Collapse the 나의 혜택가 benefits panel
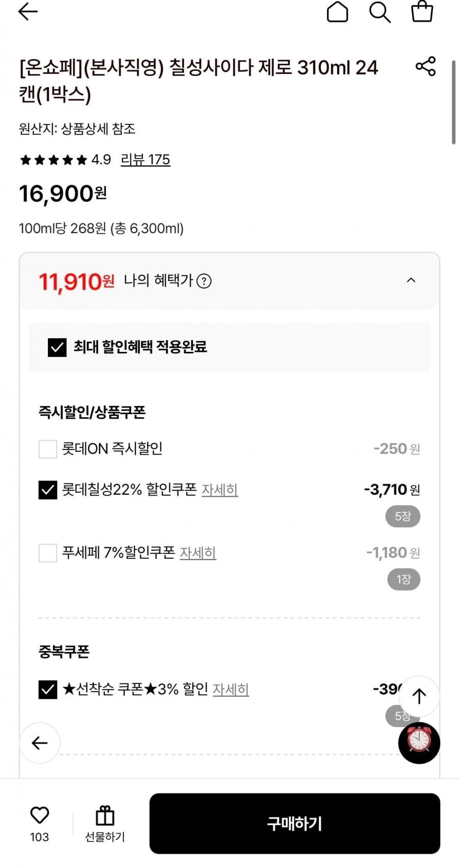This screenshot has height=868, width=459. (x=411, y=280)
